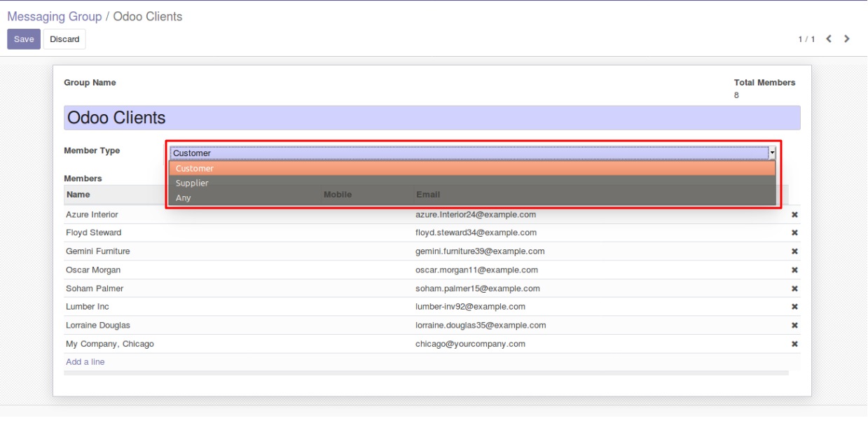
Task: Remove Lorraine Douglas with the X icon
Action: (x=794, y=326)
